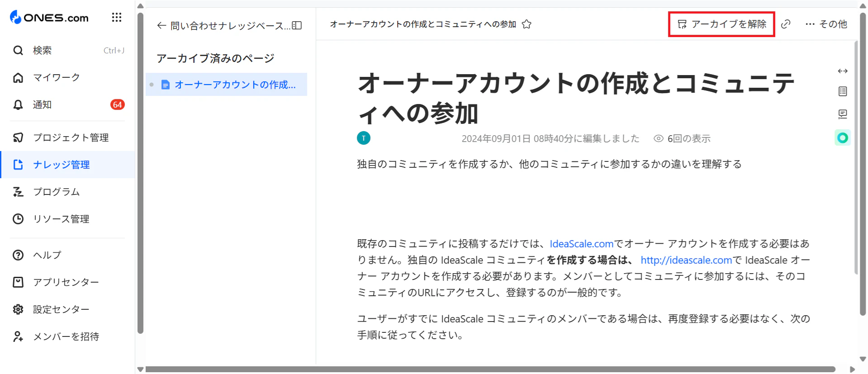Open 設定センター
The height and width of the screenshot is (374, 868).
[x=68, y=309]
